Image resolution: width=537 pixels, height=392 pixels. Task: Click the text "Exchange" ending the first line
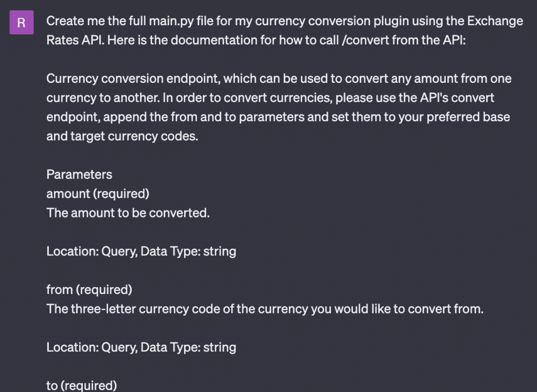[x=495, y=21]
